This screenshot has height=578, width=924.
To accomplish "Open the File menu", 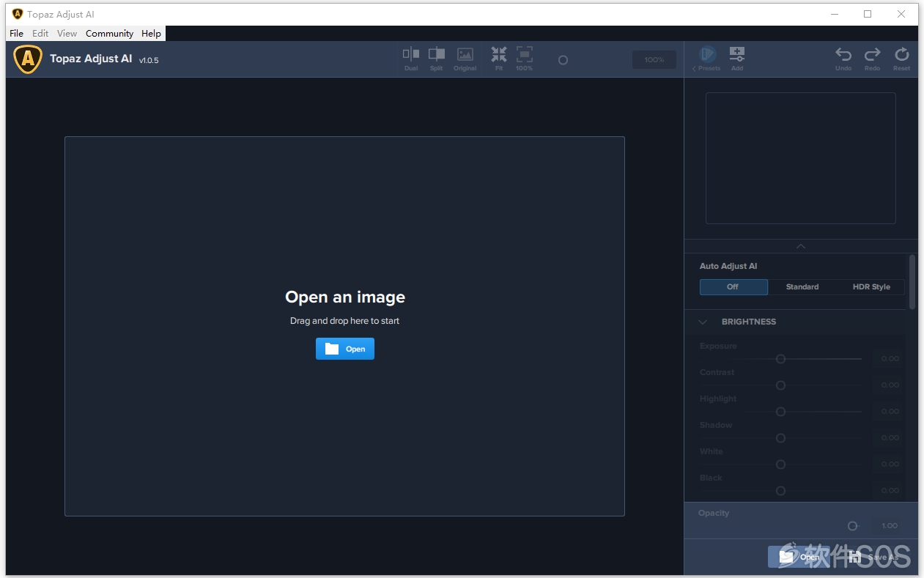I will [x=16, y=33].
